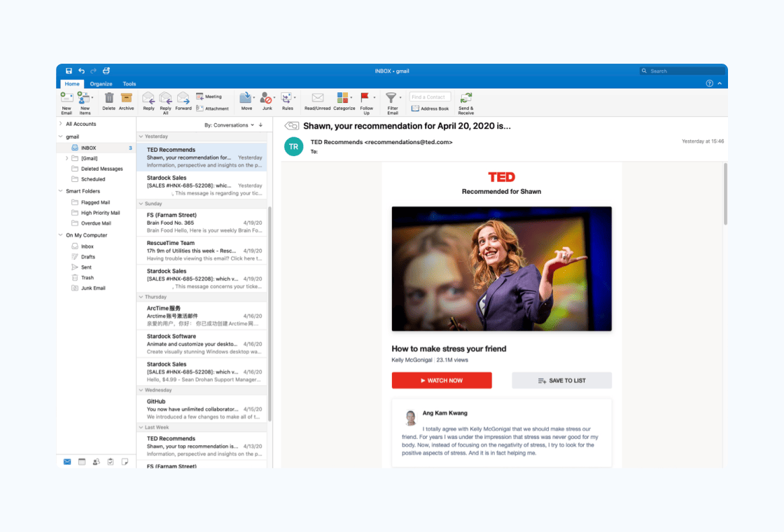Open the Address Book
The image size is (784, 532).
pos(430,108)
